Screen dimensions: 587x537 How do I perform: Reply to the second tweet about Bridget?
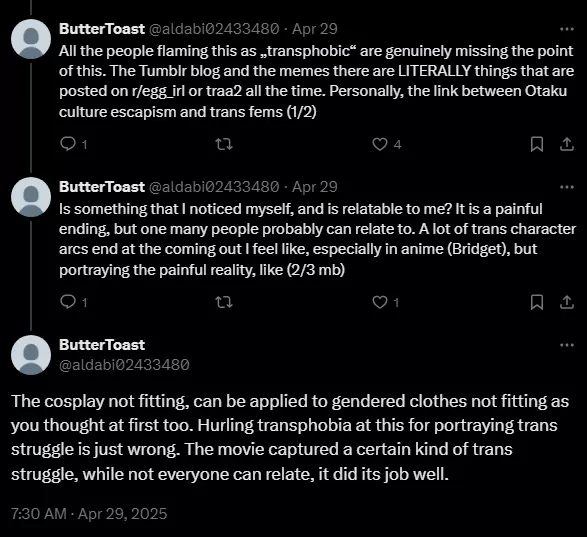[x=68, y=302]
